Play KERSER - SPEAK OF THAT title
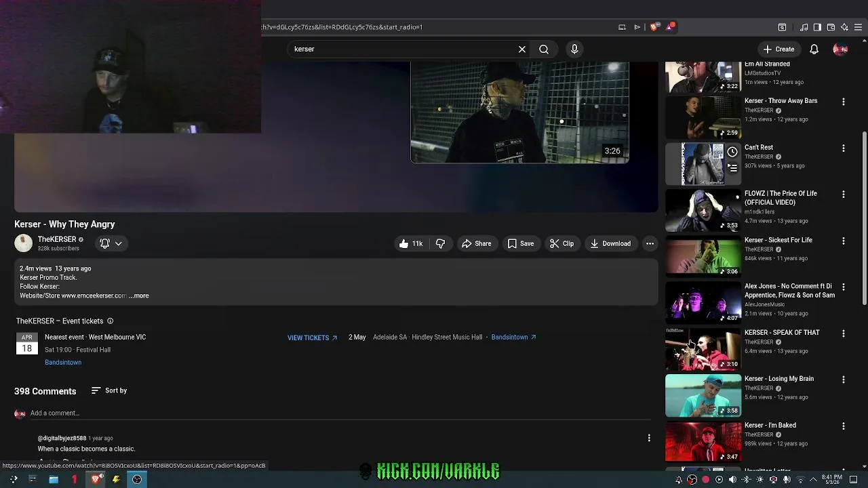 [782, 333]
